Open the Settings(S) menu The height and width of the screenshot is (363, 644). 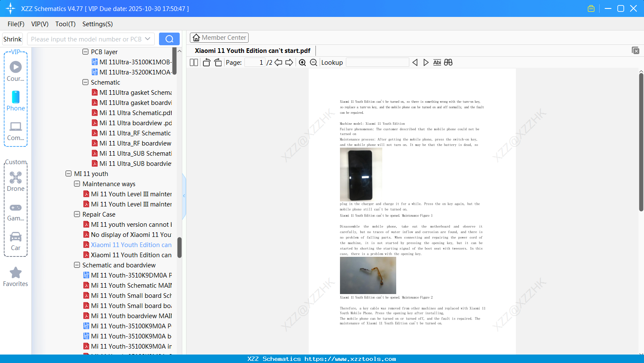(98, 24)
